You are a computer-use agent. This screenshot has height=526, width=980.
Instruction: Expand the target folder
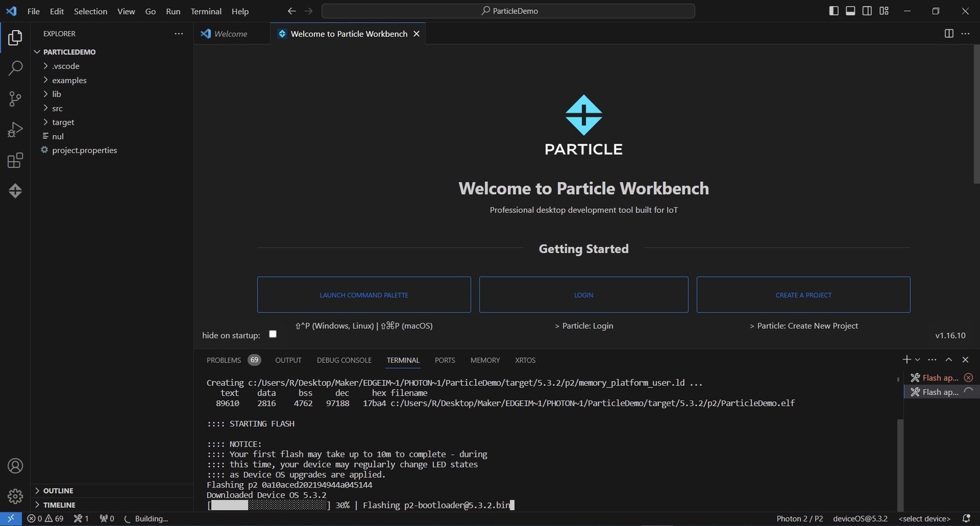(112, 122)
